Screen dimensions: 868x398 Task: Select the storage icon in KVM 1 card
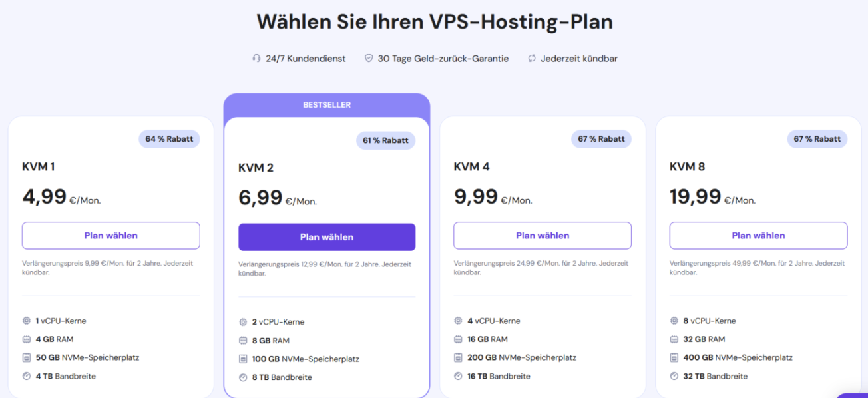(x=27, y=358)
